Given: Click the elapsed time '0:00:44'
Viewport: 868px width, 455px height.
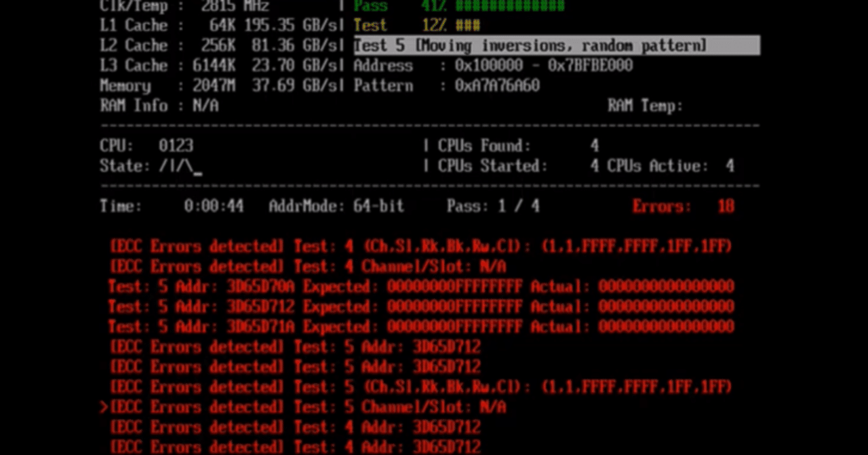Looking at the screenshot, I should [214, 206].
